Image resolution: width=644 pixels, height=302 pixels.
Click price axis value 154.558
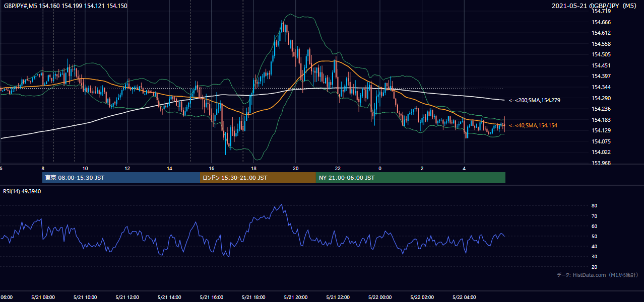point(602,44)
